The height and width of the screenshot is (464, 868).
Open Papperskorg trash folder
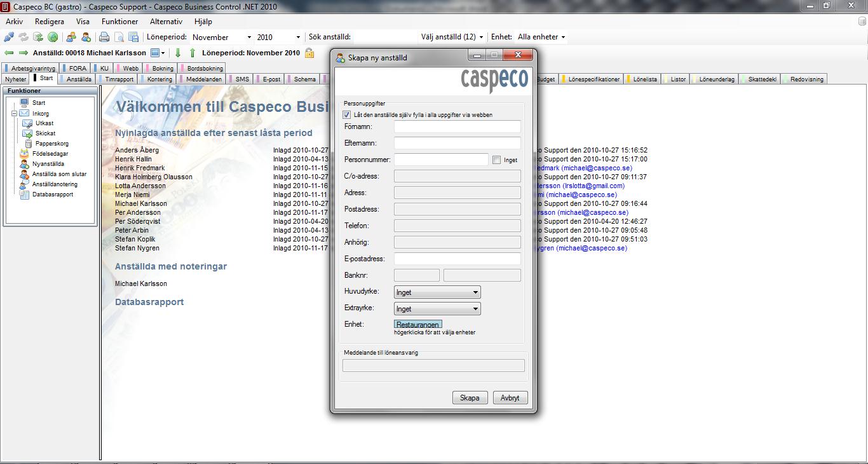click(52, 144)
